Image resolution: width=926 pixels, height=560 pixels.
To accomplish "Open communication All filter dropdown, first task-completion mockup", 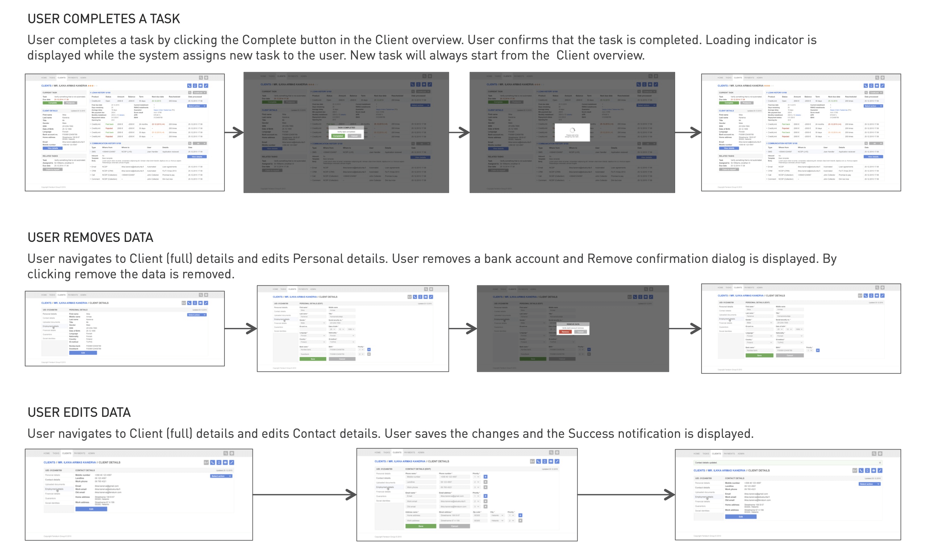I will coord(200,143).
